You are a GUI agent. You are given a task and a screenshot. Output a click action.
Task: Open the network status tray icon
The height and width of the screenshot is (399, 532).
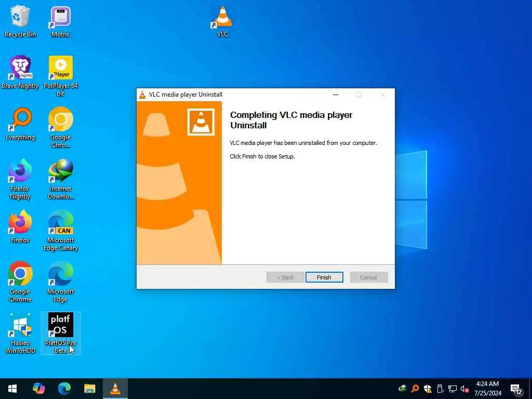tap(453, 389)
